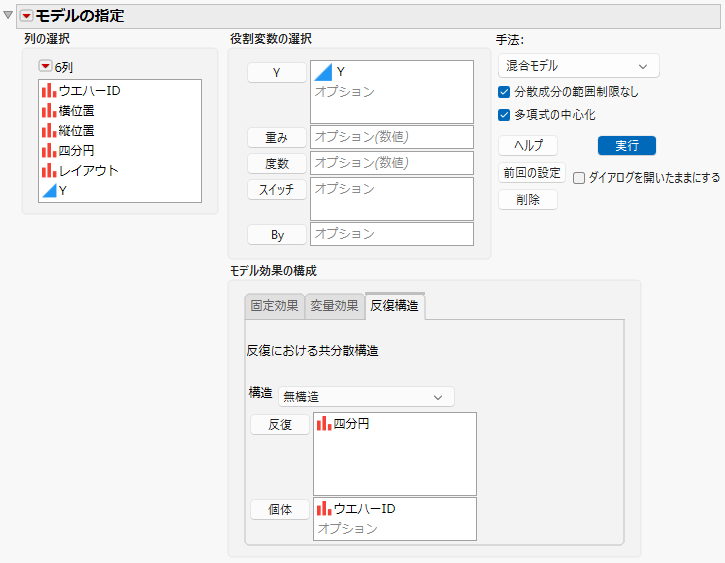
Task: Open the red triangle menu next to 6列
Action: click(45, 66)
